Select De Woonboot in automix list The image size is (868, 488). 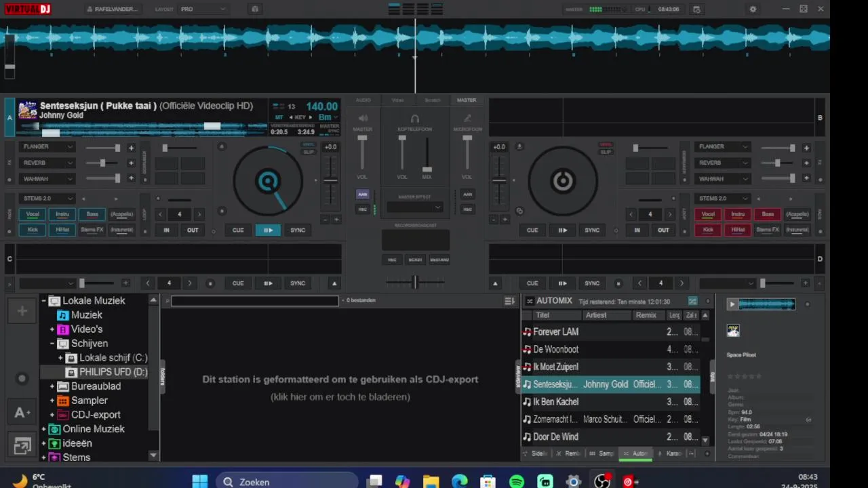(610, 350)
